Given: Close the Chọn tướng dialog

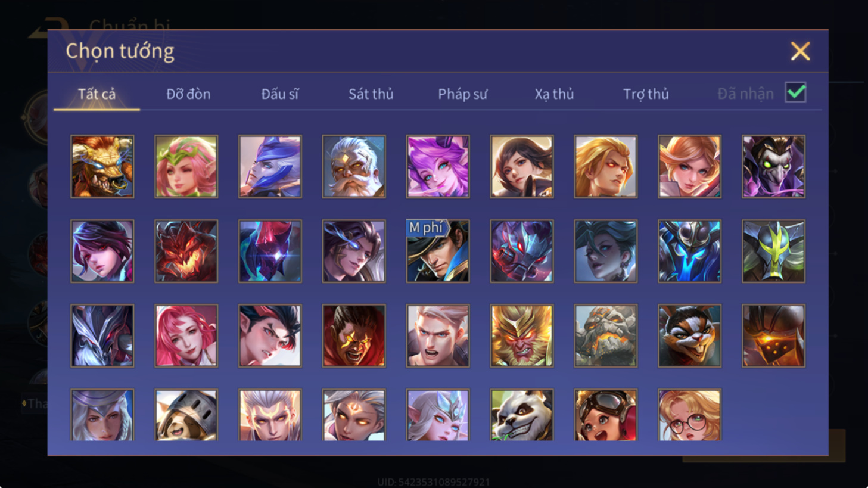Looking at the screenshot, I should 800,51.
